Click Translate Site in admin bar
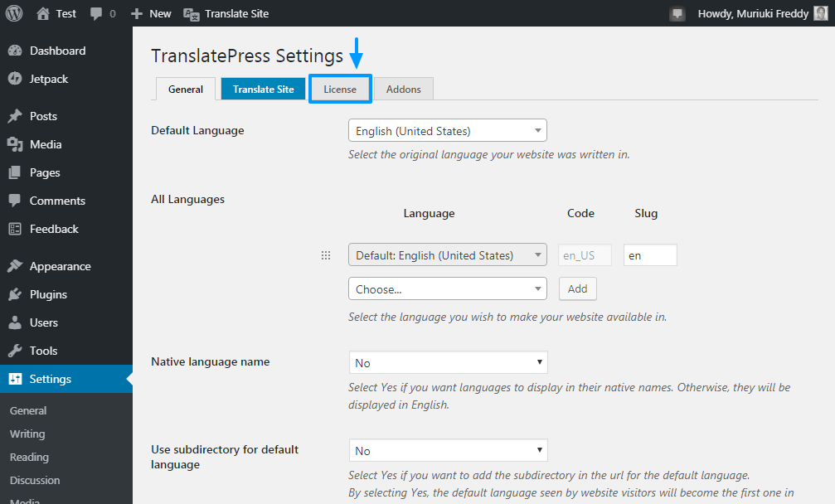 pyautogui.click(x=237, y=14)
